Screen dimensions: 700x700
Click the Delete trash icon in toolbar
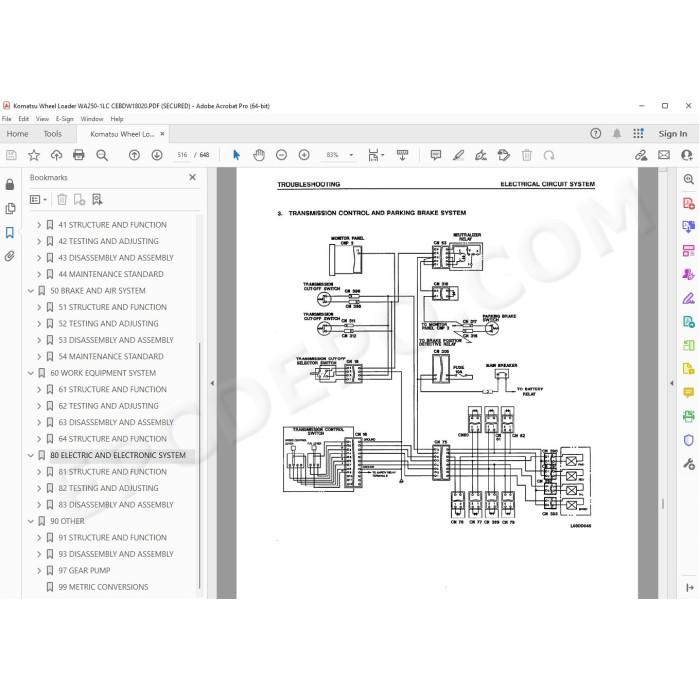pos(527,155)
